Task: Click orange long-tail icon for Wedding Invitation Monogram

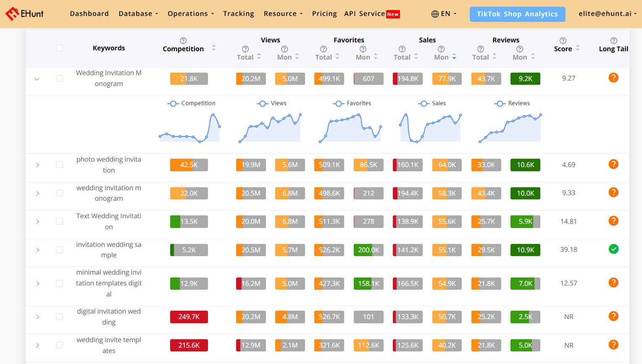Action: pos(613,78)
